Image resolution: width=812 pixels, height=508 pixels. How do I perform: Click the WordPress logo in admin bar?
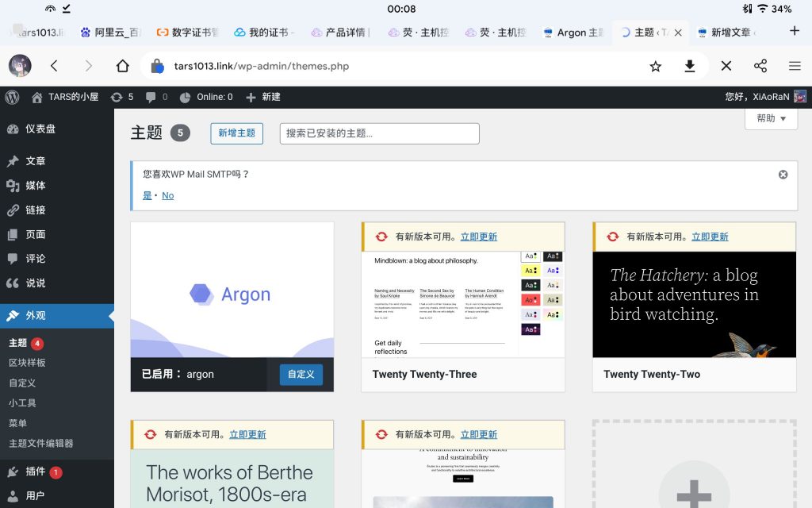(x=12, y=97)
